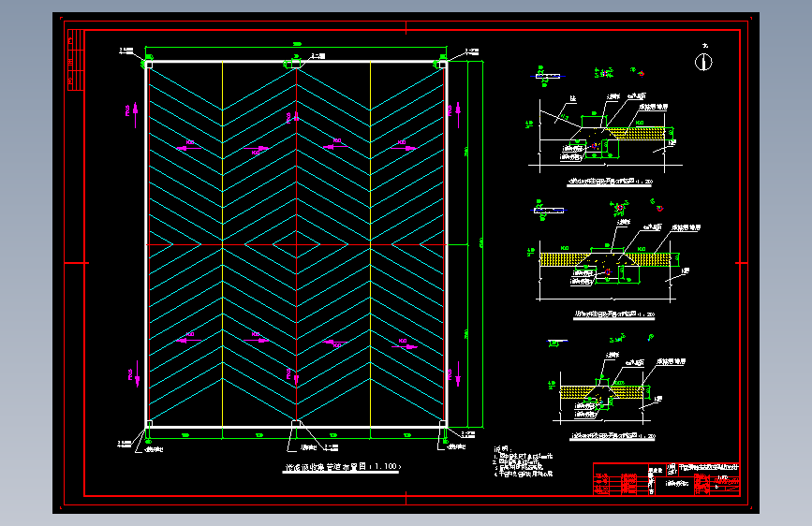Click the red title block table
This screenshot has height=526, width=812.
(667, 479)
